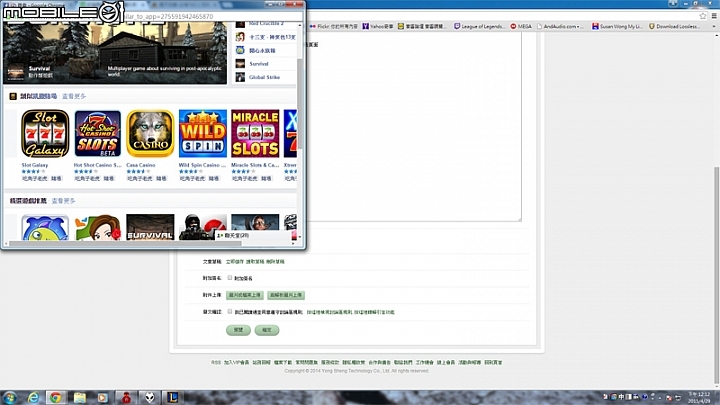Viewport: 720px width, 405px height.
Task: Open the Wild Spin Casino icon
Action: click(202, 134)
